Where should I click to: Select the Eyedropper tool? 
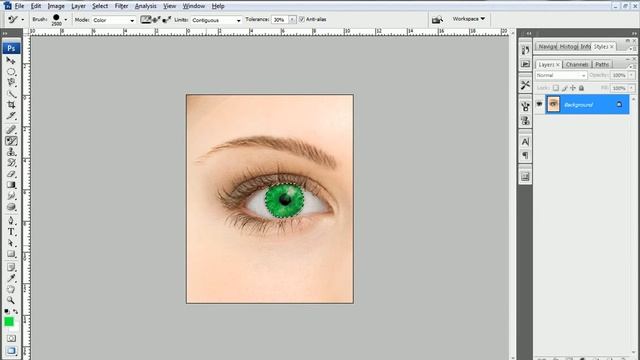point(11,278)
